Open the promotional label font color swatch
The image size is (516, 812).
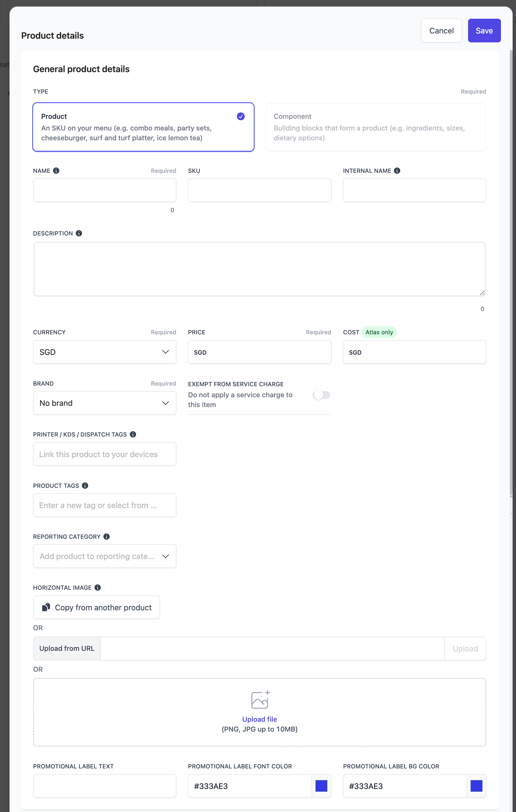(x=321, y=786)
